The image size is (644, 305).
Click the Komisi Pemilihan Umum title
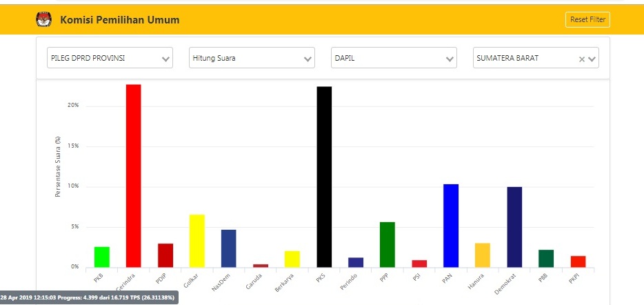pyautogui.click(x=120, y=20)
